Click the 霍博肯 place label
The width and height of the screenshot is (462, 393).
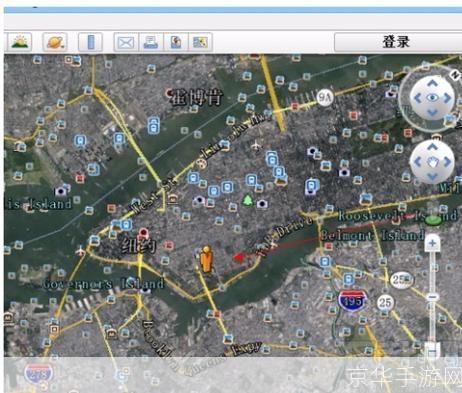coord(197,97)
